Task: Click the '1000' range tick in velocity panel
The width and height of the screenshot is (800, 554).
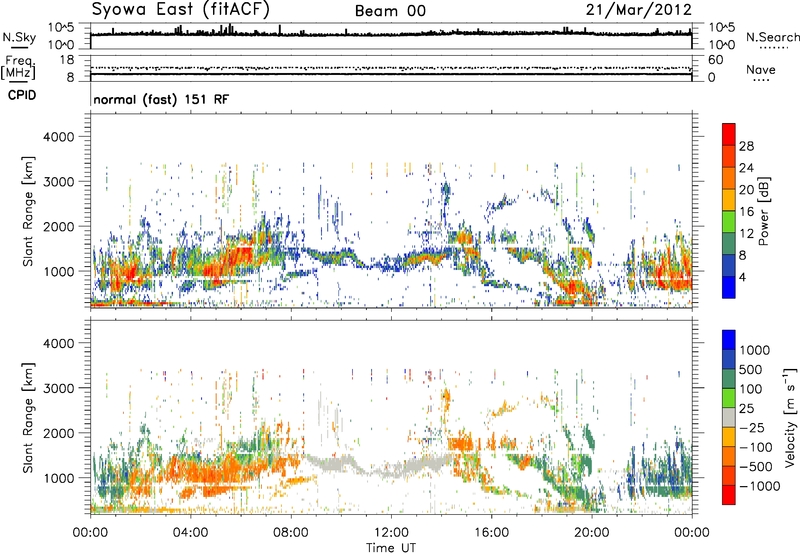Action: click(x=59, y=478)
